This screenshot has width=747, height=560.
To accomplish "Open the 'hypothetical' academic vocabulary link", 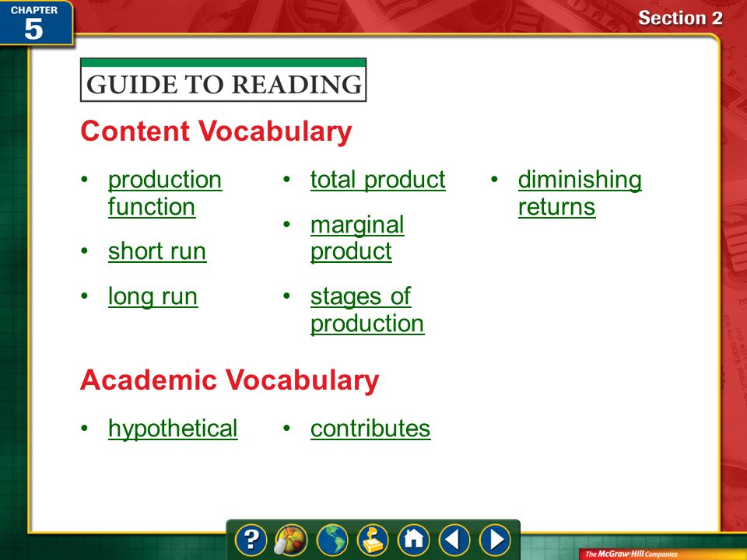I will (x=173, y=428).
